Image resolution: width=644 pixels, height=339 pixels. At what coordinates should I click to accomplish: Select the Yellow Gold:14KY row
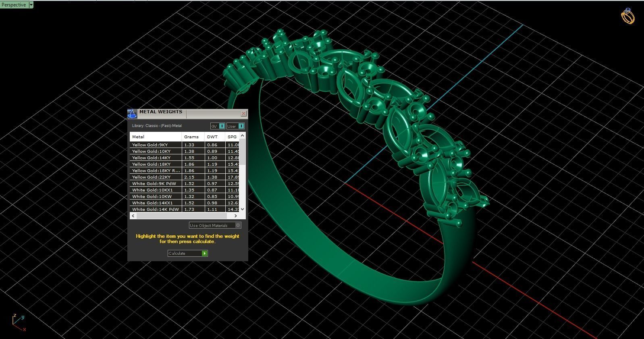click(185, 158)
